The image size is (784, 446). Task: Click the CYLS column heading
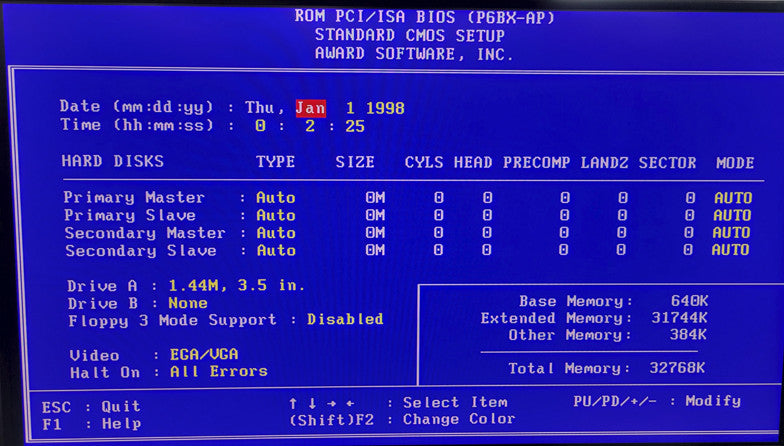424,162
